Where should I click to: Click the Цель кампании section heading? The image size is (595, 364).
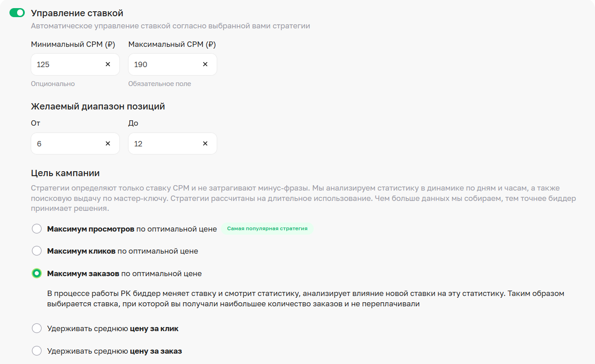[x=65, y=173]
